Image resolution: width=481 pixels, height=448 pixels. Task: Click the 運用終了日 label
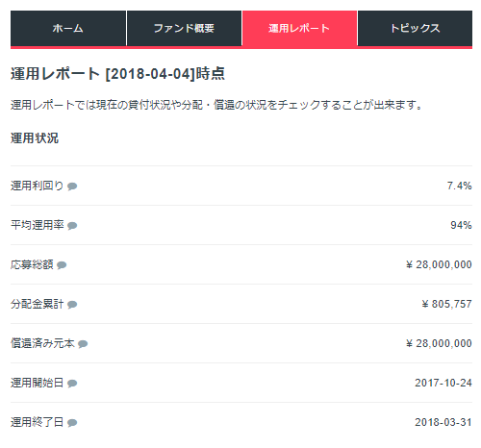pyautogui.click(x=38, y=422)
